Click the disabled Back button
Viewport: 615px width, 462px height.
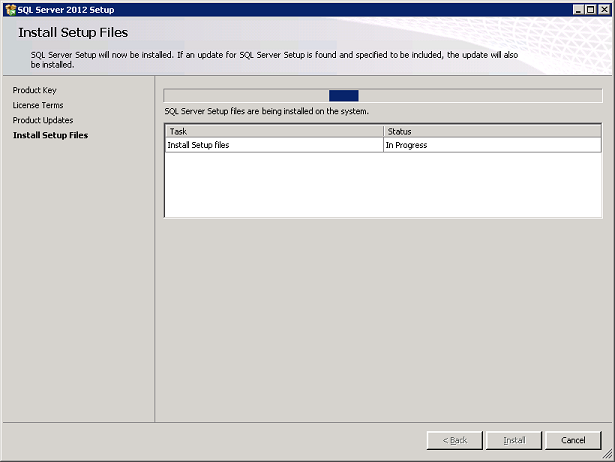click(455, 440)
